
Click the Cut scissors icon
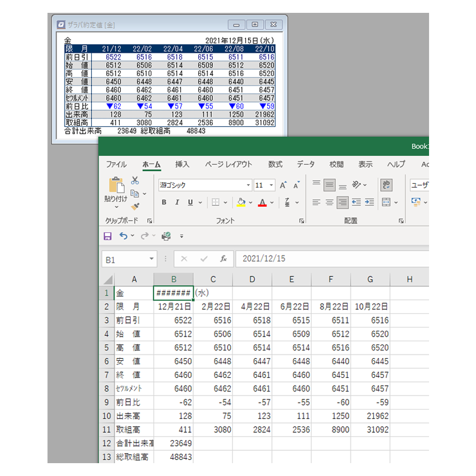(135, 180)
